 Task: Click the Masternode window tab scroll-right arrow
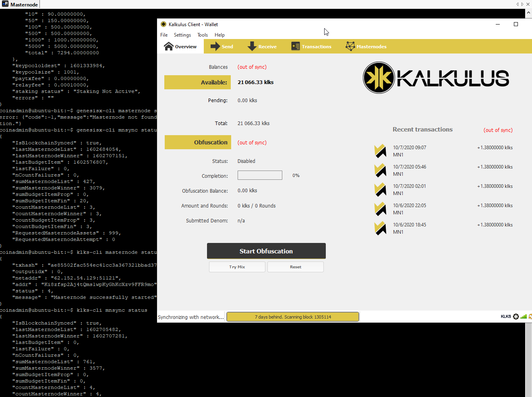[522, 4]
